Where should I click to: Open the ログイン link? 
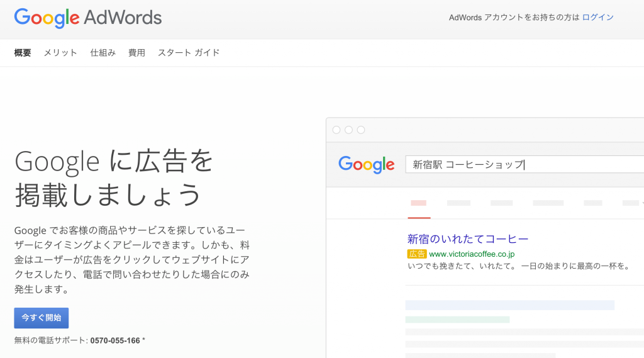(597, 17)
